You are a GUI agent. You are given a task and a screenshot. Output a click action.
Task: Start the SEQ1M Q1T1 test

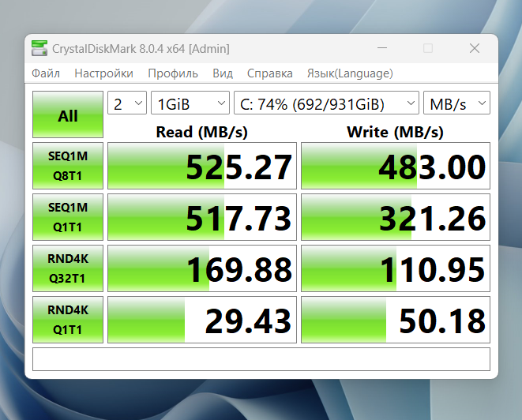tap(68, 217)
